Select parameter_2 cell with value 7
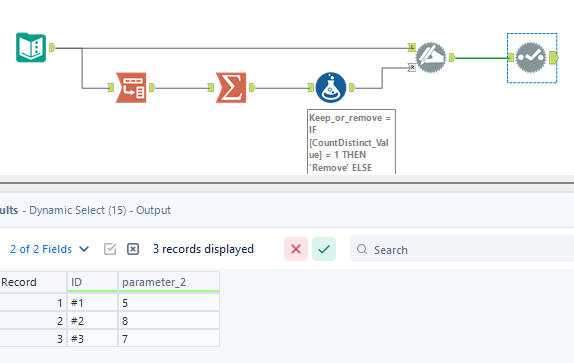574x363 pixels. coord(169,338)
